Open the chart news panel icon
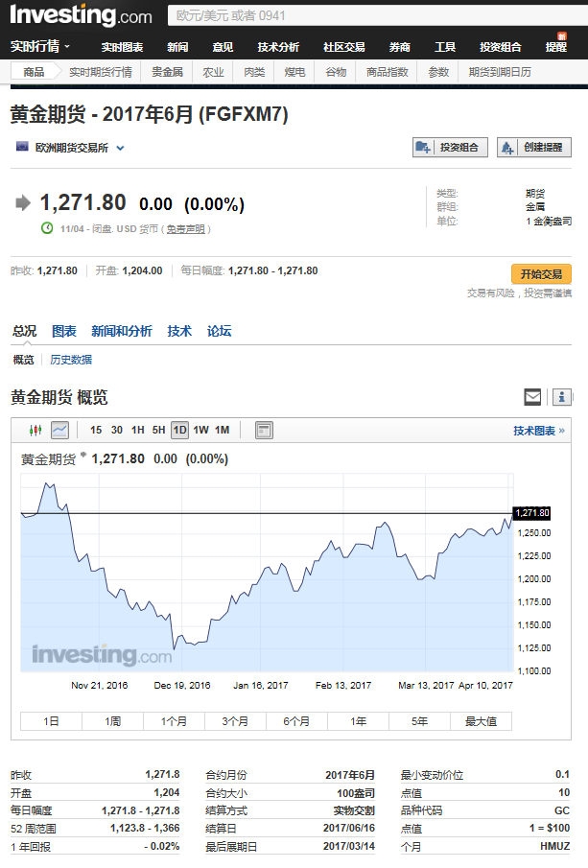This screenshot has width=588, height=868. coord(265,430)
